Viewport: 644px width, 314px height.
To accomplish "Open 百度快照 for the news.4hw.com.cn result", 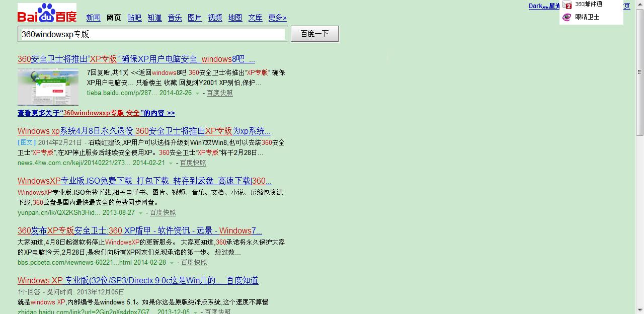I will pyautogui.click(x=193, y=163).
